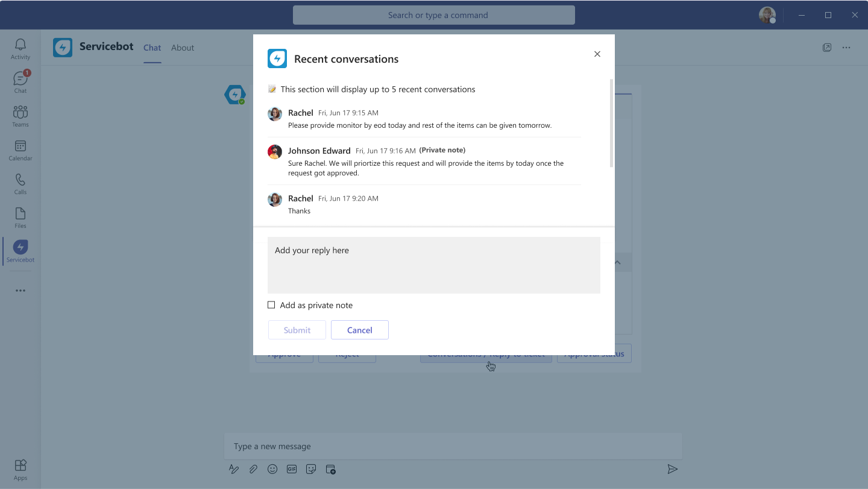Open the sticker picker icon
This screenshot has width=868, height=489.
tap(311, 469)
